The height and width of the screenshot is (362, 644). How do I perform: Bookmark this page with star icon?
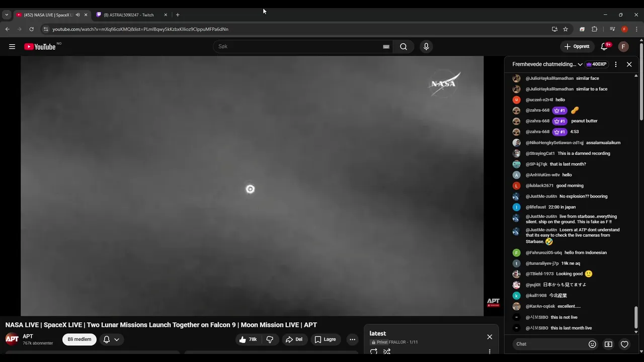click(x=566, y=29)
